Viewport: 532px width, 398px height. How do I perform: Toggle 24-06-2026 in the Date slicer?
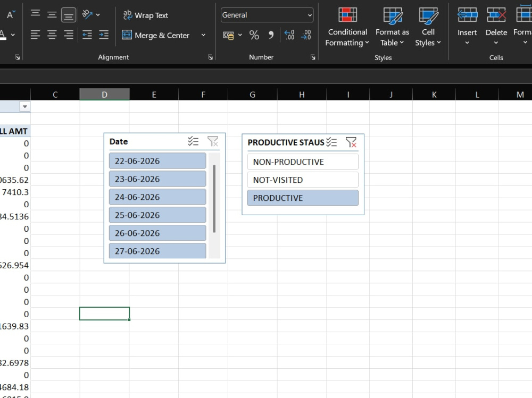click(x=157, y=197)
